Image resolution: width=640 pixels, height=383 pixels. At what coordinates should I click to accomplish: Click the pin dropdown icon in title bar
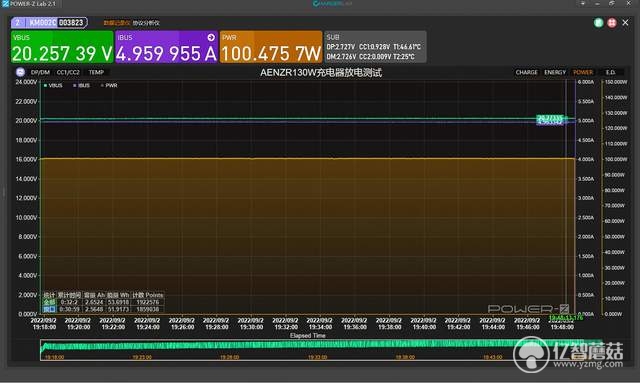click(582, 3)
